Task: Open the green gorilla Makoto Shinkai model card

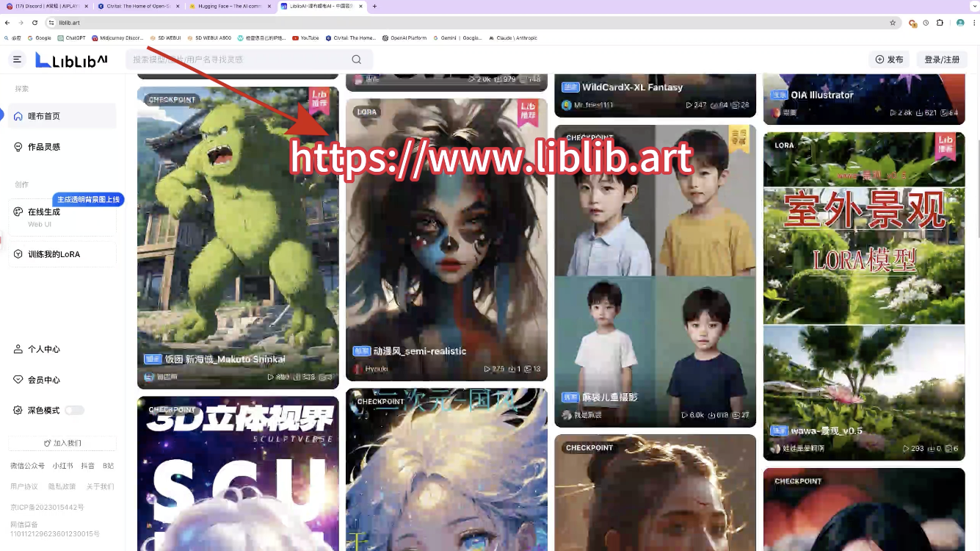Action: click(x=238, y=237)
